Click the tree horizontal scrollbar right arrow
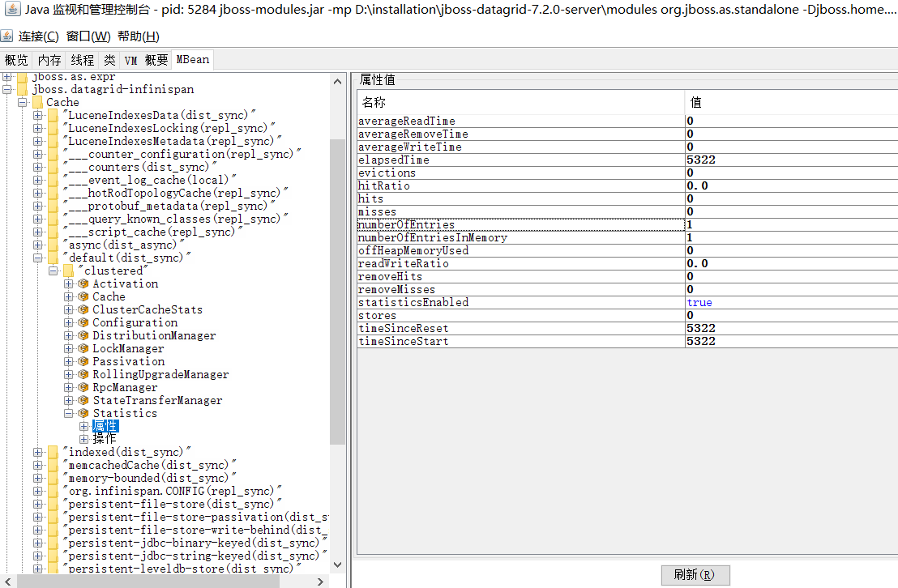898x588 pixels. pos(320,582)
